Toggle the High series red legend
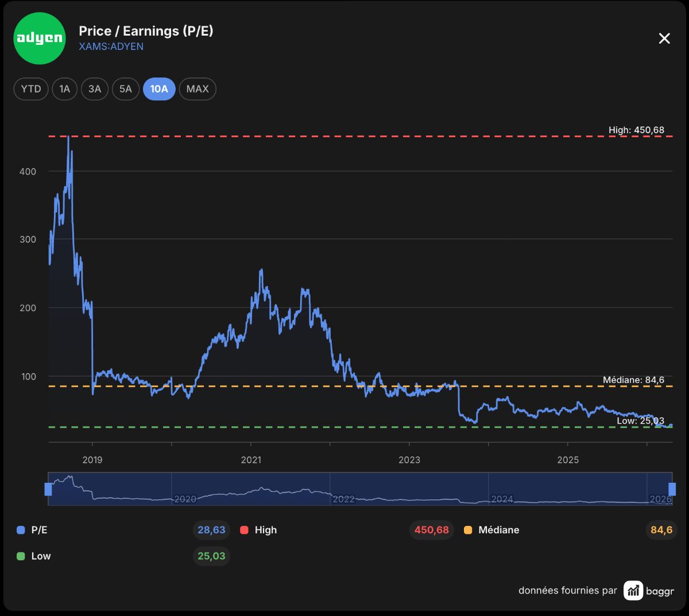This screenshot has height=616, width=689. [244, 530]
